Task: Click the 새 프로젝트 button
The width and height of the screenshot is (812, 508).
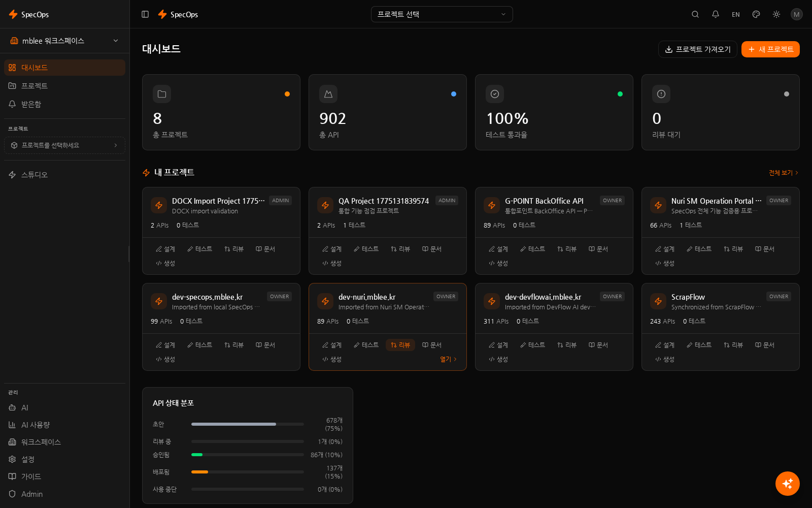Action: [x=770, y=49]
